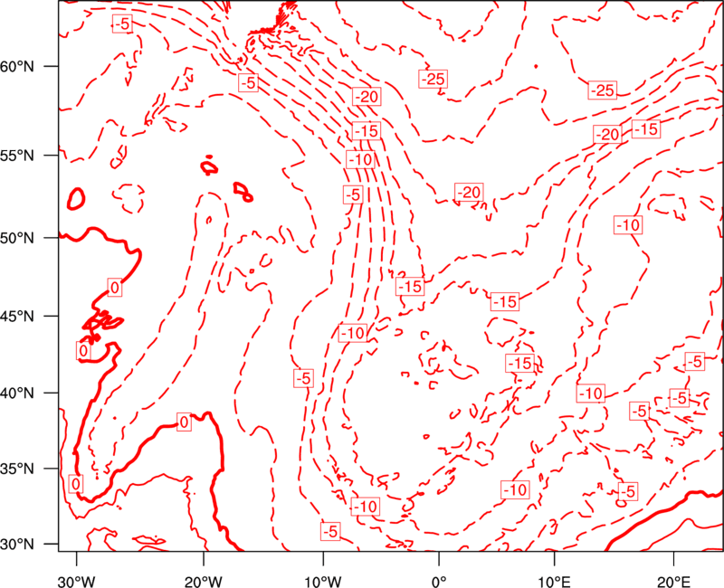
Task: Click the 30°W longitude axis label
Action: [76, 582]
